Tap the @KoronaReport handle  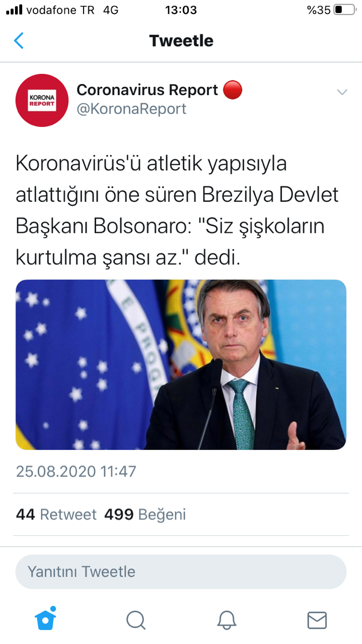click(x=131, y=109)
